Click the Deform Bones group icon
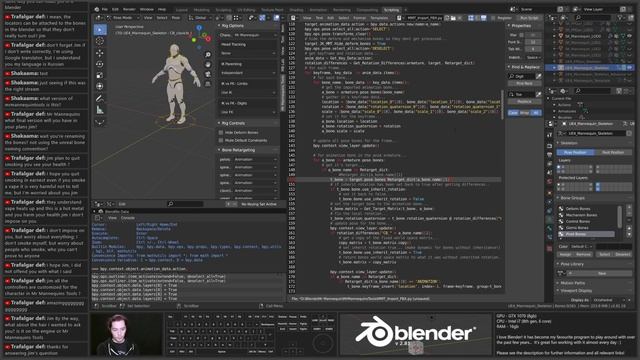Screen dimensions: 640x360 (561, 209)
